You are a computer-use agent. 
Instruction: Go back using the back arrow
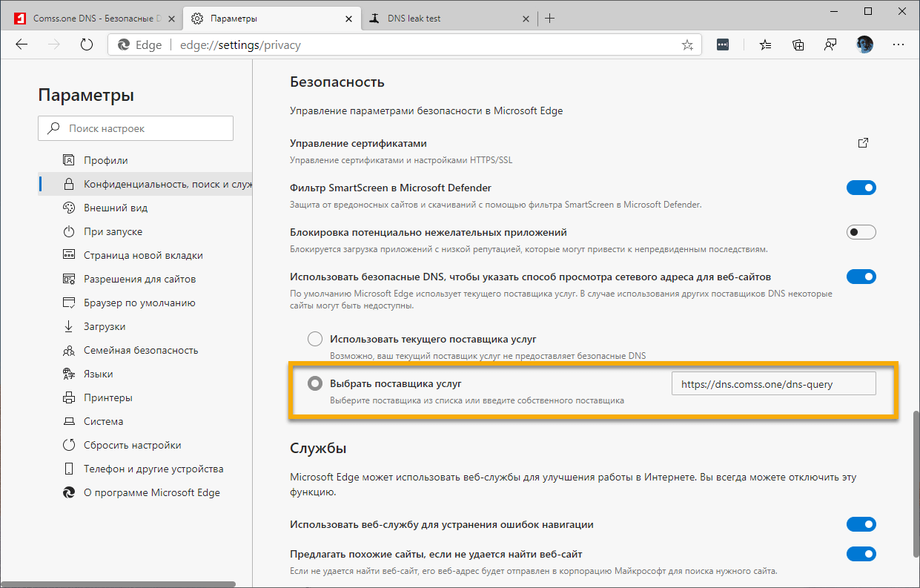pos(21,44)
